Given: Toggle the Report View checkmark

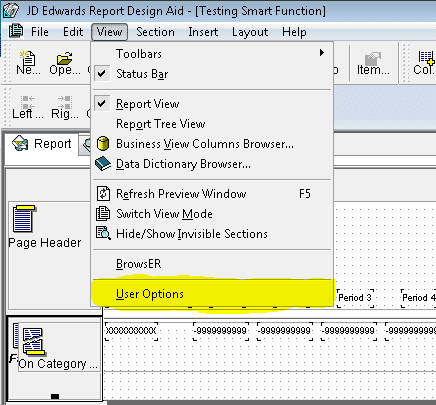Looking at the screenshot, I should 102,103.
